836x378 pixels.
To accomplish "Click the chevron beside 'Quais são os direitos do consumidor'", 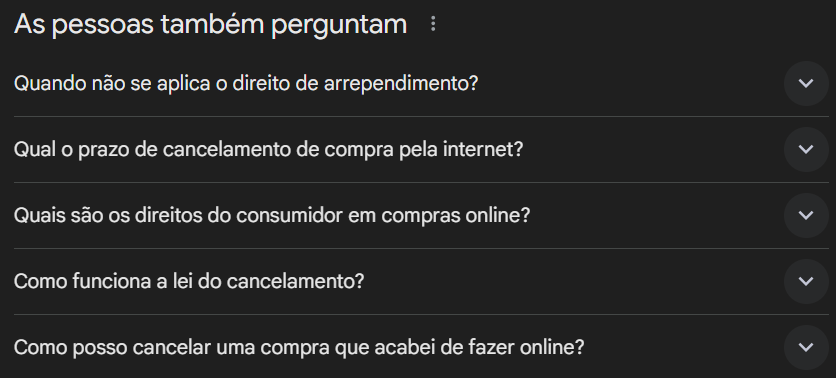I will [x=806, y=215].
